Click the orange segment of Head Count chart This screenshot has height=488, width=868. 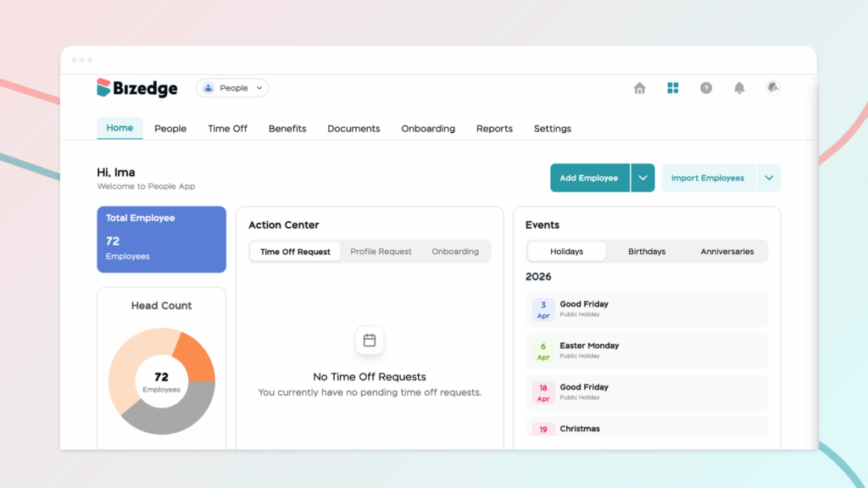click(194, 358)
